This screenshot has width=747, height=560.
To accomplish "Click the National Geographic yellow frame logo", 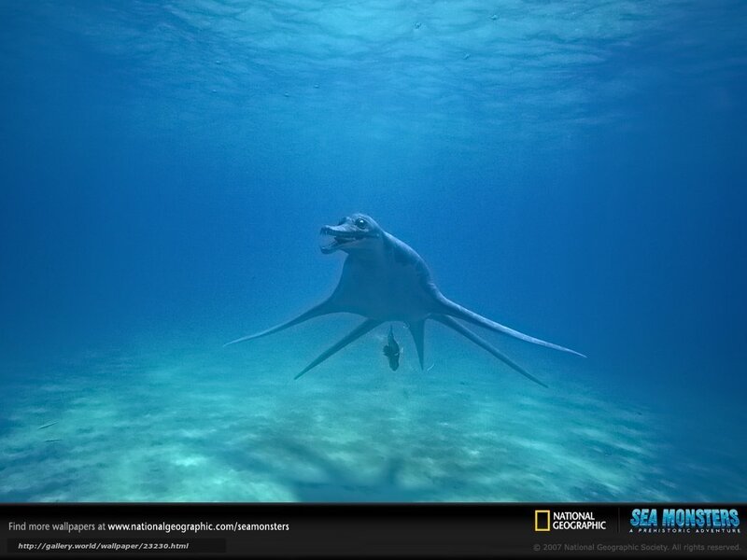I will click(x=543, y=521).
